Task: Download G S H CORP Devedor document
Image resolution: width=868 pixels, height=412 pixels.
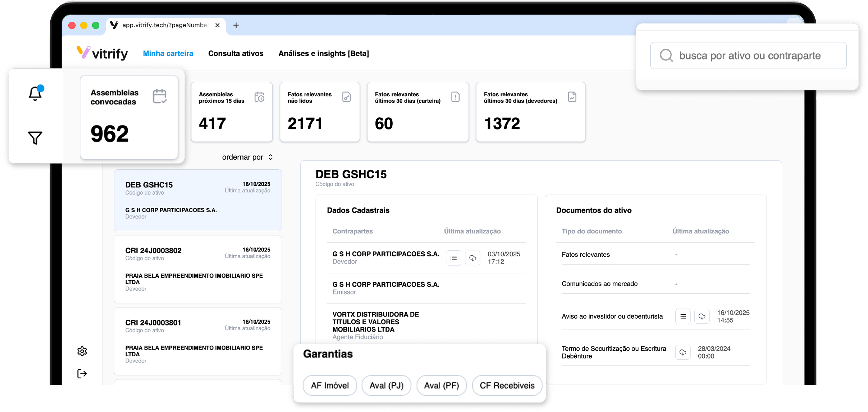Action: (x=472, y=258)
